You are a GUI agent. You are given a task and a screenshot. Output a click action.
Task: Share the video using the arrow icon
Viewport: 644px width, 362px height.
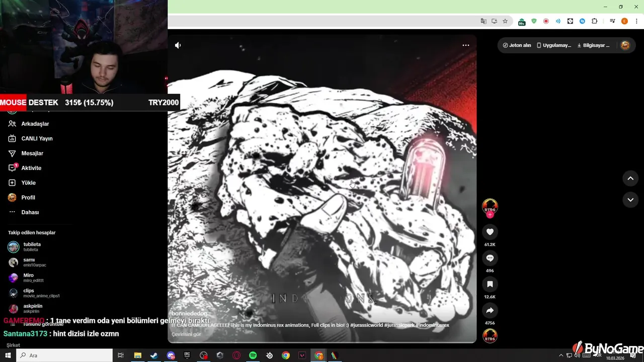(490, 310)
